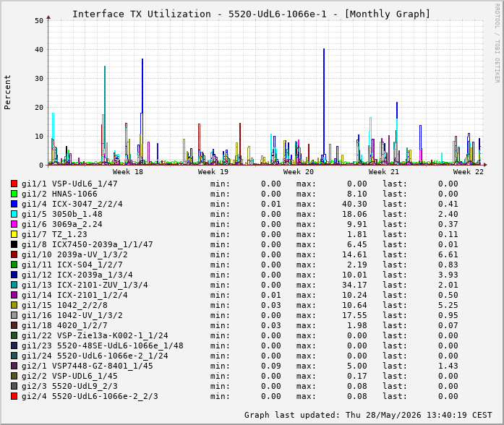The height and width of the screenshot is (425, 504).
Task: Click the max value 40.30
Action: point(354,204)
